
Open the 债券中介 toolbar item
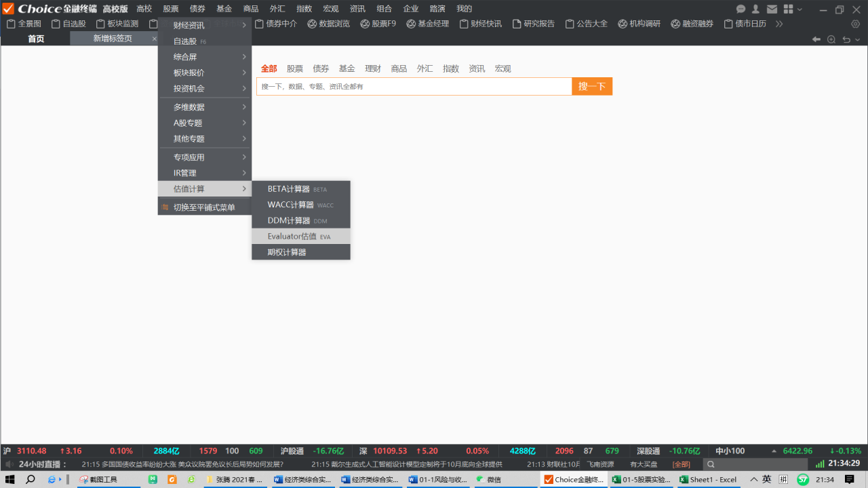[x=276, y=24]
